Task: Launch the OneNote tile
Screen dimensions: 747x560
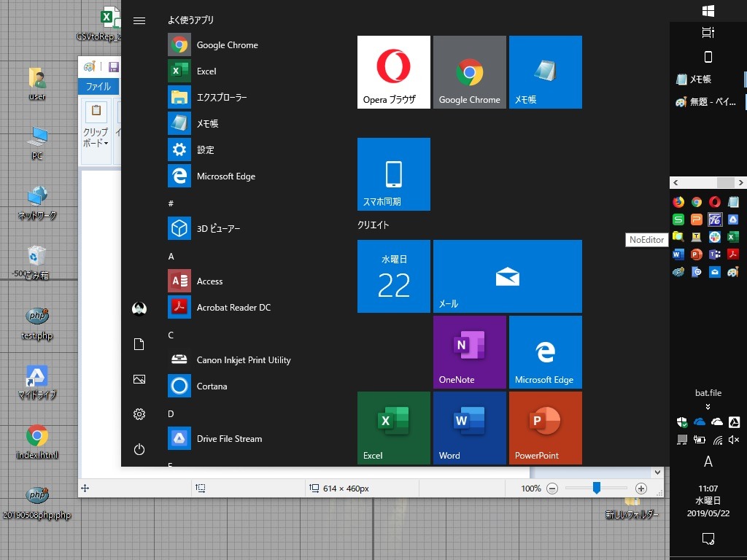Action: [x=469, y=352]
